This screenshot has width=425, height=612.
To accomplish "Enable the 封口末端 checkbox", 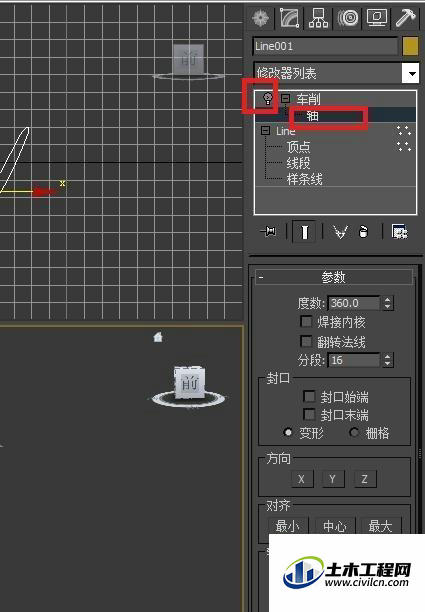I will pyautogui.click(x=309, y=415).
